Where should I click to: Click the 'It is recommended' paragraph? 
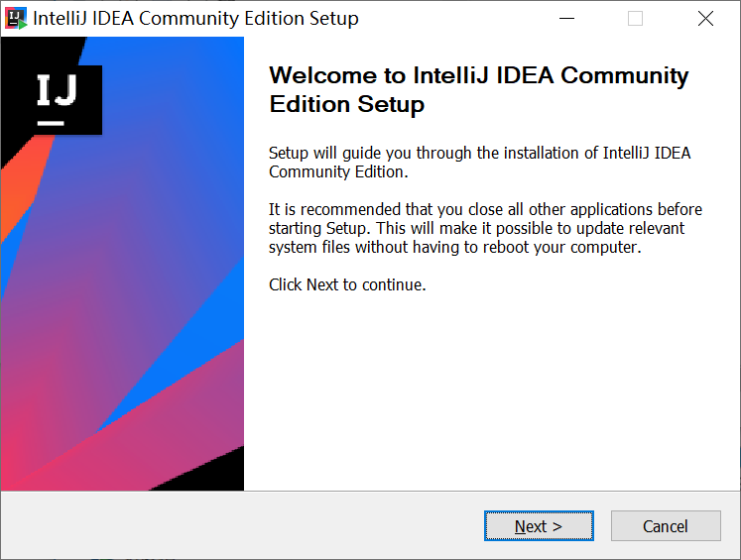485,228
